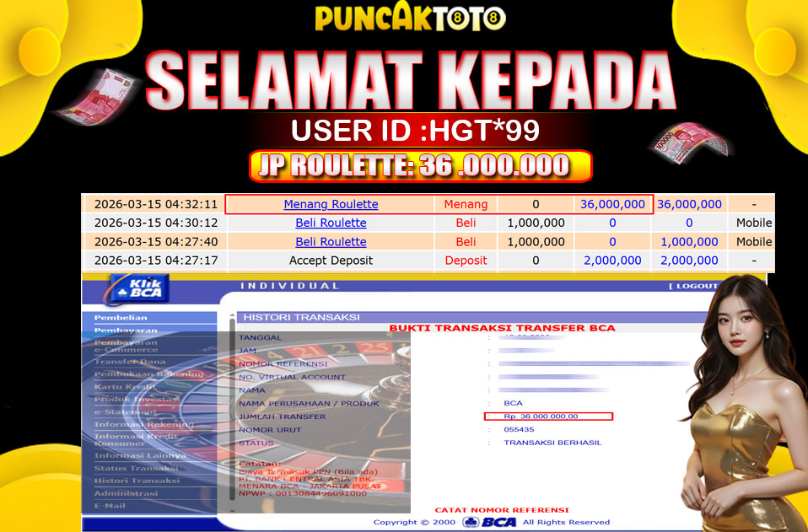Open the e-Statement sidebar item
Viewport: 808px width, 532px height.
click(x=125, y=412)
